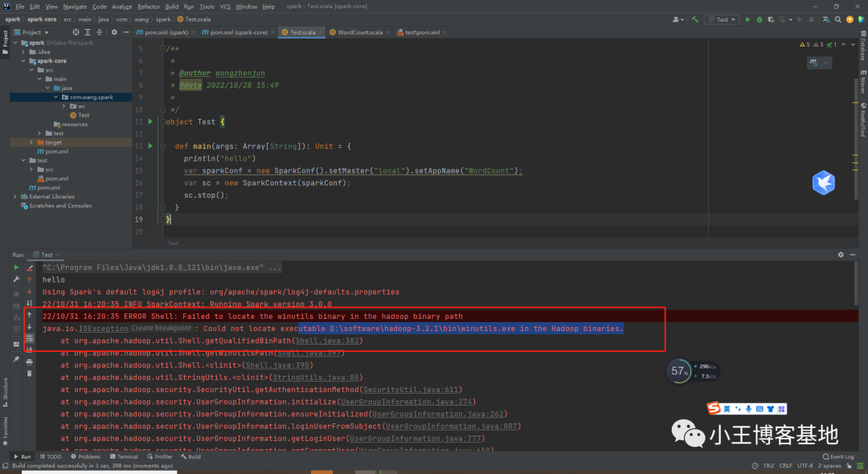Click the blue bird assistant floating icon
The height and width of the screenshot is (474, 868).
coord(823,182)
